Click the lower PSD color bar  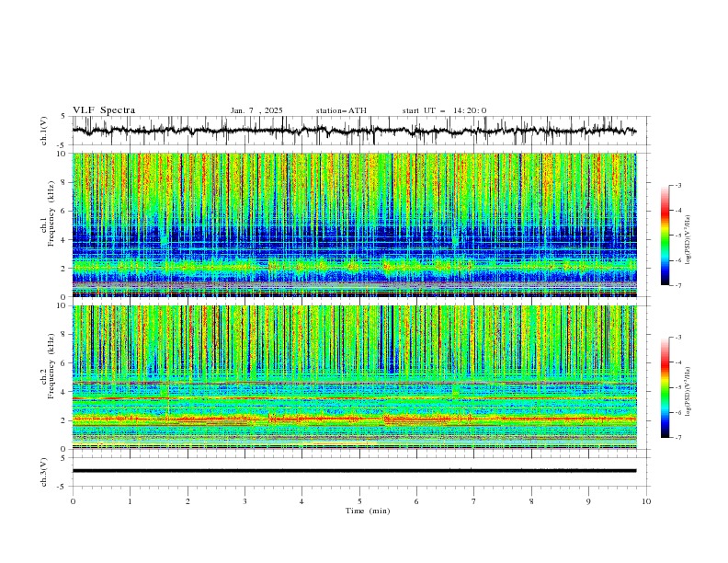[x=665, y=387]
